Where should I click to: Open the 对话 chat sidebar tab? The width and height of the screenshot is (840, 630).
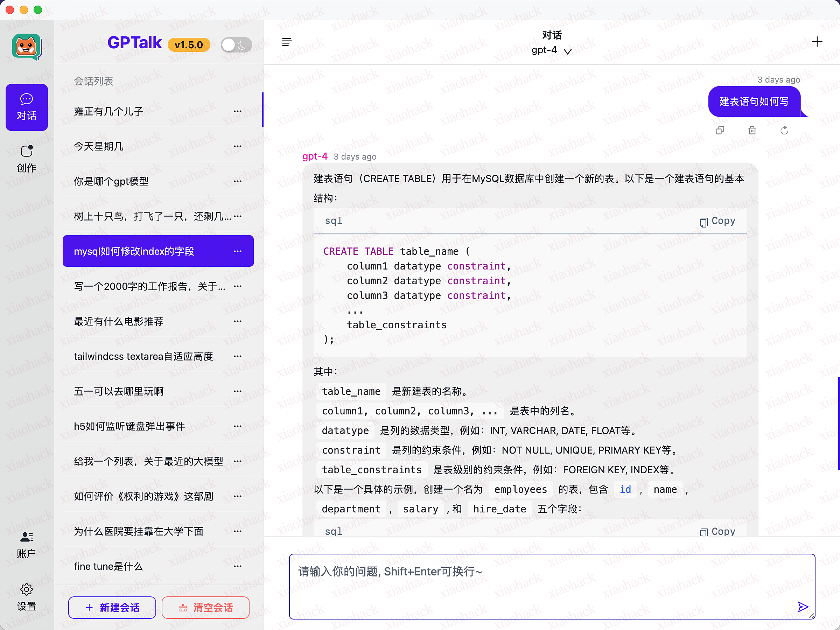27,107
